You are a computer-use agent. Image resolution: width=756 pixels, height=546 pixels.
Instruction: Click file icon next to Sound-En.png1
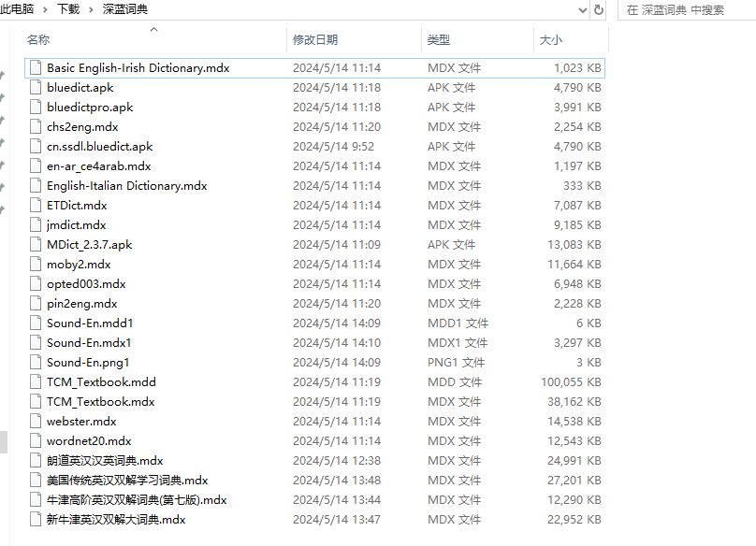tap(36, 363)
